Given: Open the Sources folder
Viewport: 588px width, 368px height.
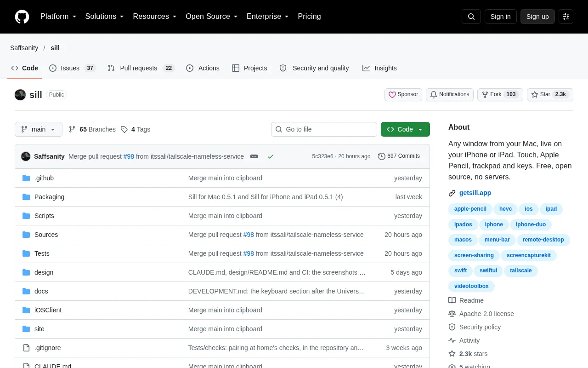Looking at the screenshot, I should [x=46, y=235].
